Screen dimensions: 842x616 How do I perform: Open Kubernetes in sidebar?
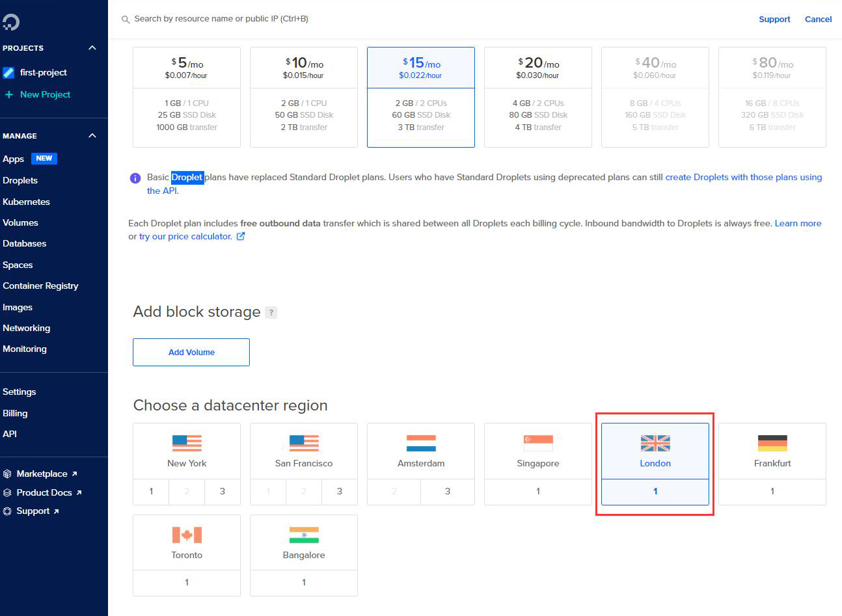26,202
